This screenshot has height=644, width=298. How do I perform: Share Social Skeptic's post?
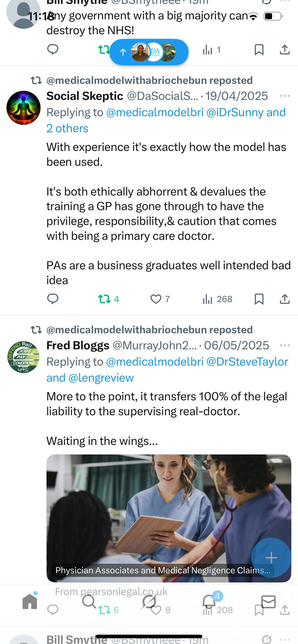tap(285, 299)
